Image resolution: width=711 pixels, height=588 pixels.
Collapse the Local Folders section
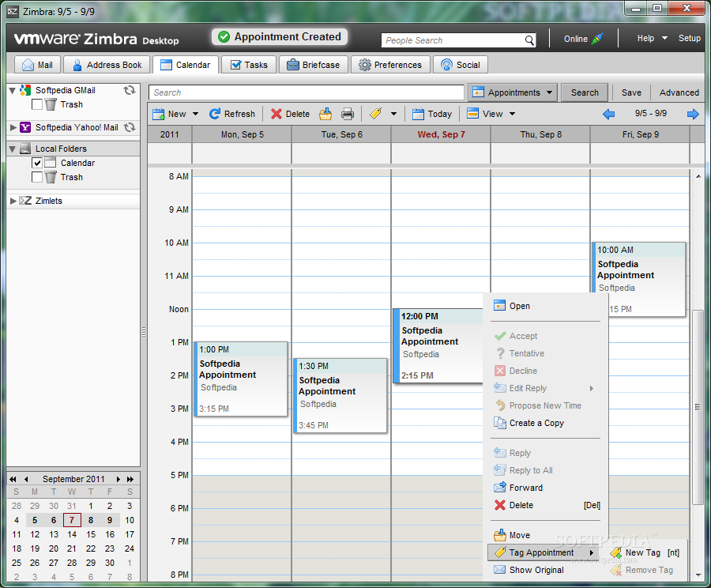[13, 149]
